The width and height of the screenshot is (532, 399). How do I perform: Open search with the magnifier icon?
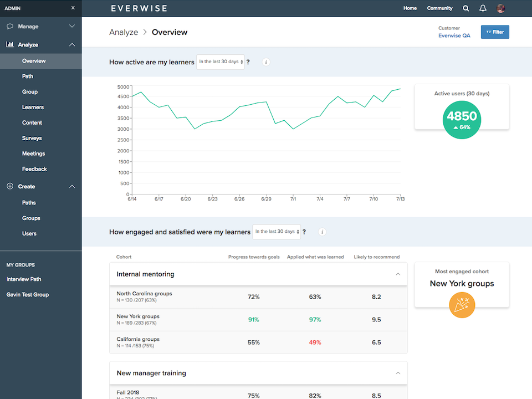click(465, 8)
